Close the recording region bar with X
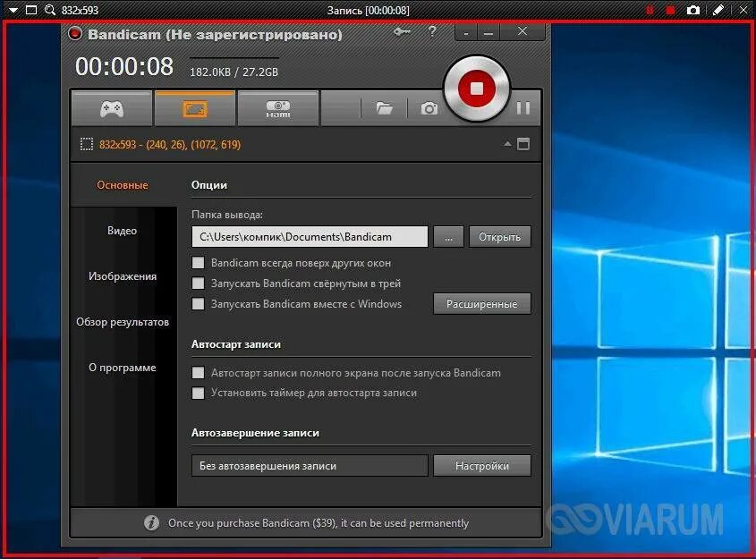 tap(744, 10)
